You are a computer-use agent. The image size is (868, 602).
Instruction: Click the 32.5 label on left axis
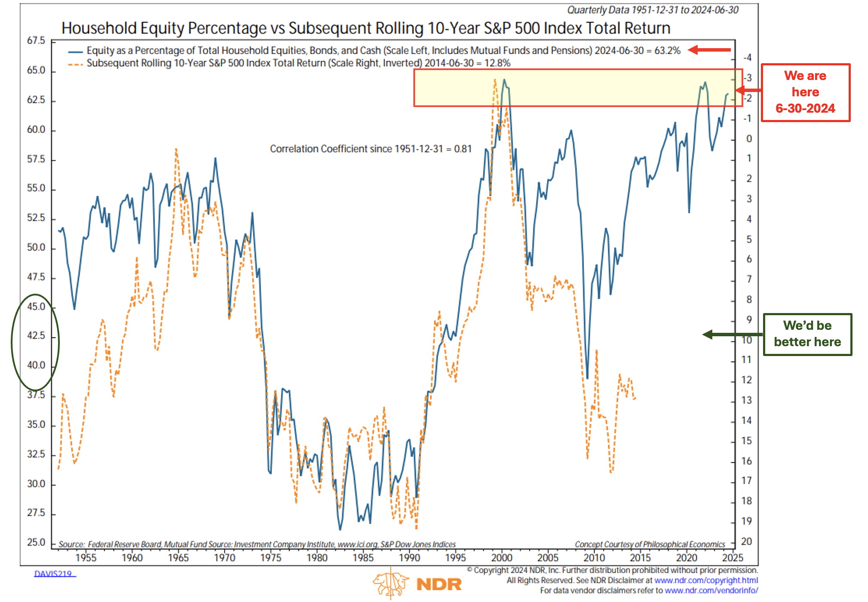pos(36,455)
